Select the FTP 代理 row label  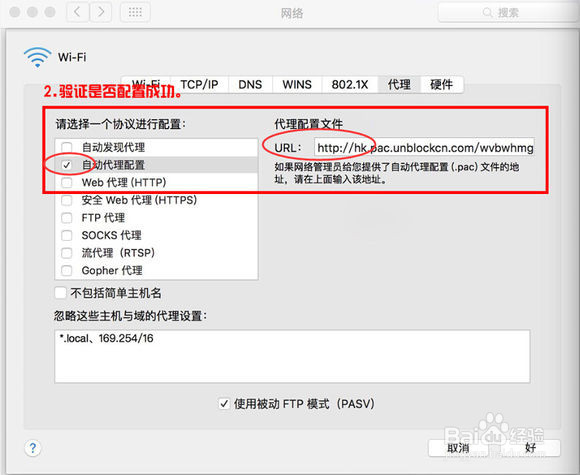(103, 218)
